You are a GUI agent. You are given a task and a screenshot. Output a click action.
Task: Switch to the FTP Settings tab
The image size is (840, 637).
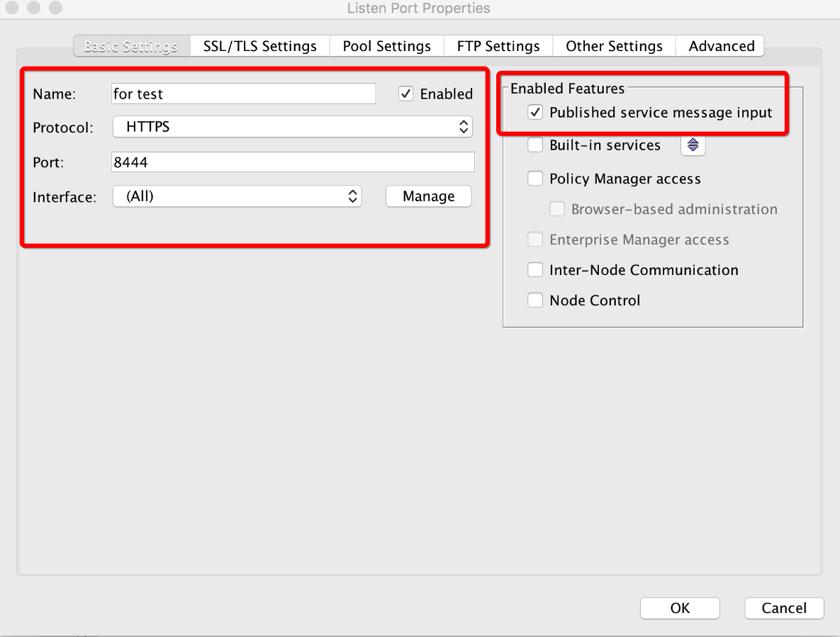pyautogui.click(x=498, y=45)
